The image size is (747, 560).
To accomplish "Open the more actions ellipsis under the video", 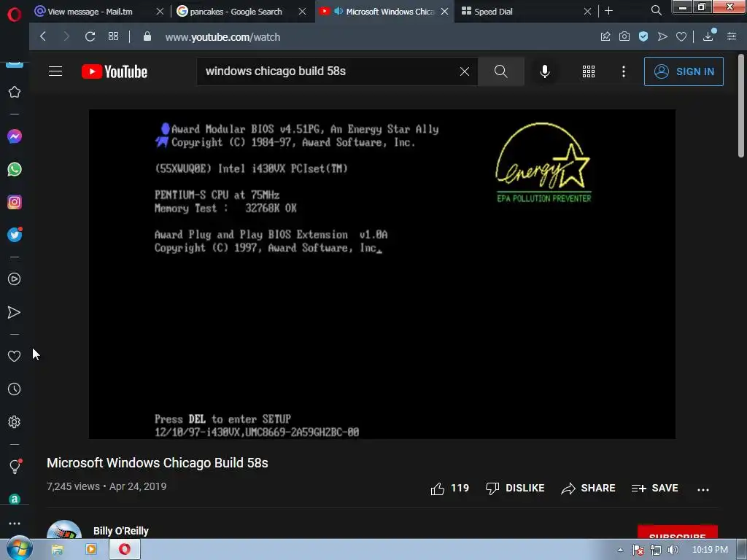I will pyautogui.click(x=703, y=489).
